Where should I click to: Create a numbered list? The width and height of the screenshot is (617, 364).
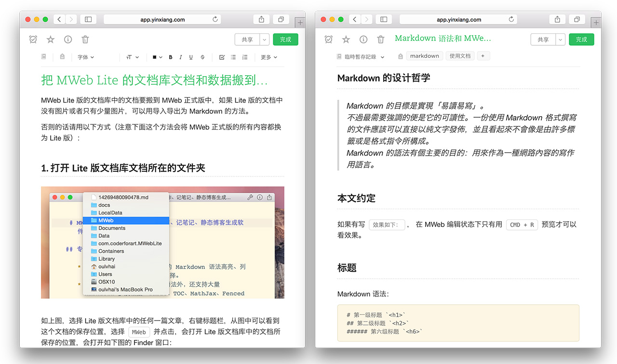(244, 57)
